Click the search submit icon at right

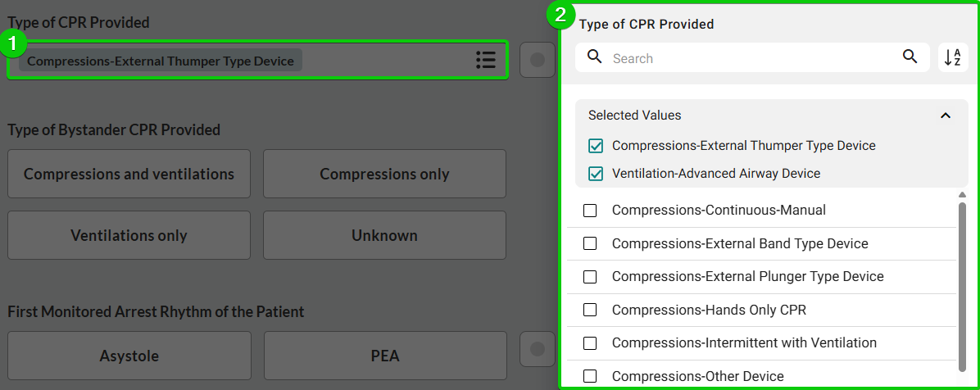910,57
